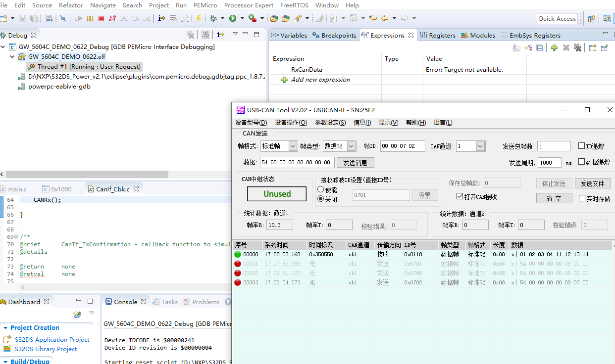Click the C/C++ perspective icon
The height and width of the screenshot is (364, 615).
coord(607,19)
